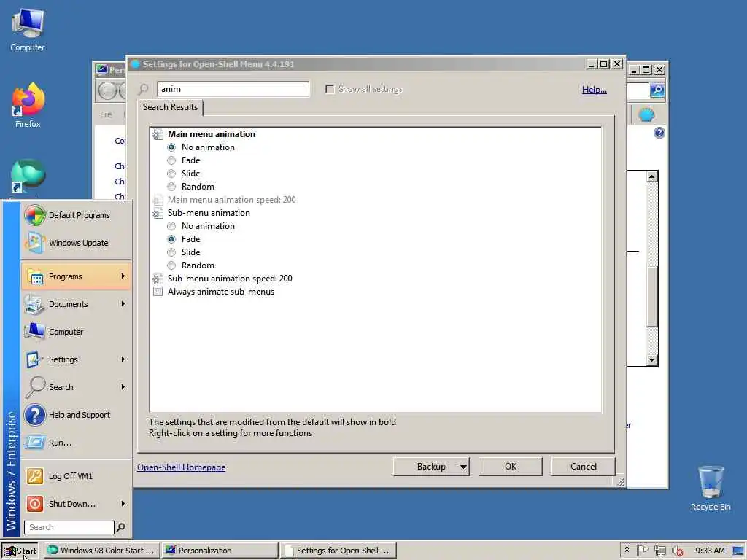The height and width of the screenshot is (560, 747).
Task: Confirm settings with OK
Action: (x=510, y=467)
